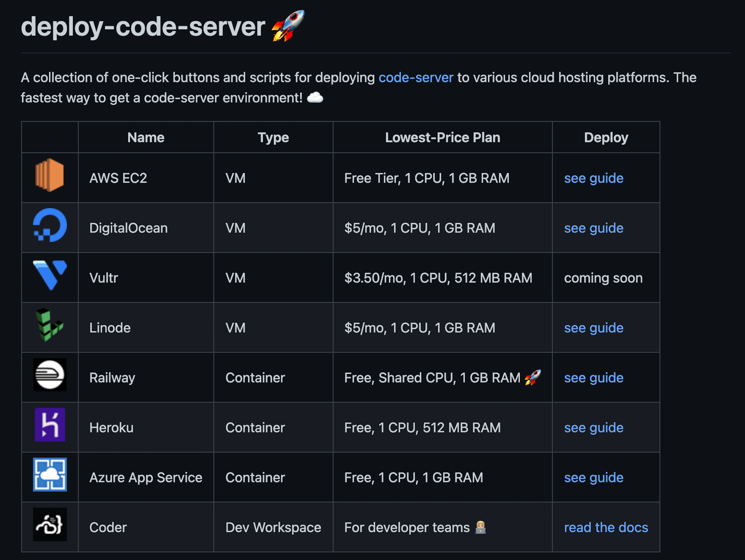Open the AWS EC2 'see guide' link
The image size is (745, 560).
click(x=594, y=178)
